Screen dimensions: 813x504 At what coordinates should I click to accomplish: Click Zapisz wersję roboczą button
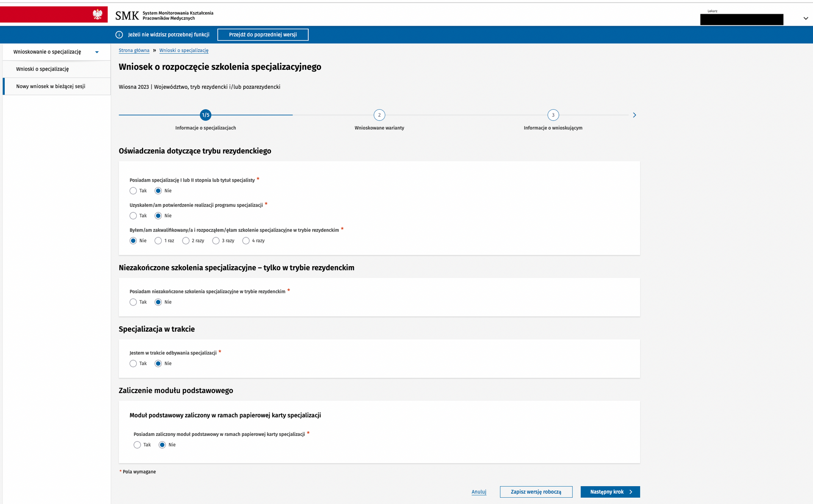[536, 492]
